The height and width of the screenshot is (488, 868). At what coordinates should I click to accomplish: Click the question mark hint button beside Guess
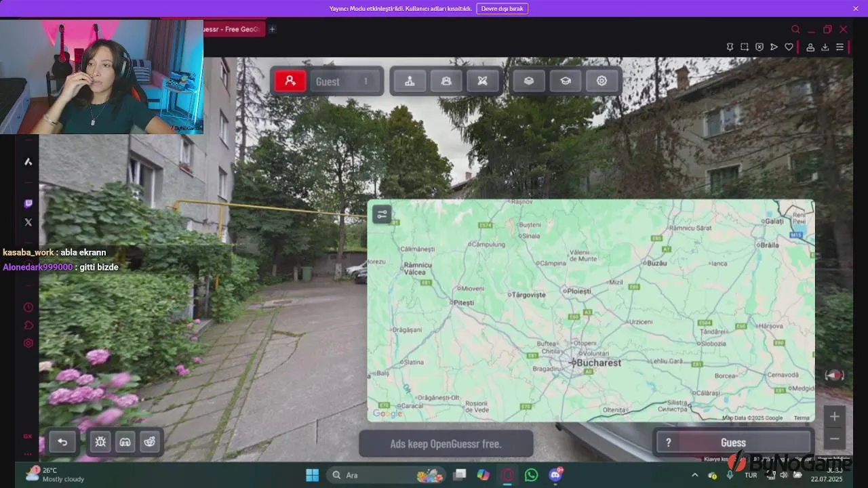(668, 443)
